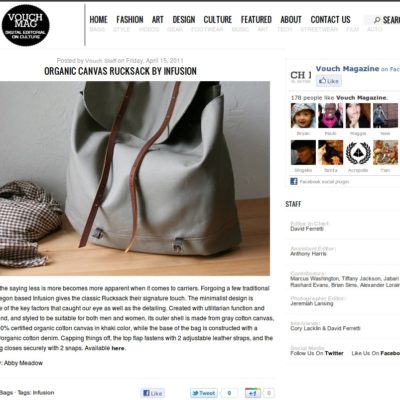
Task: Click the Facebook Like button below article
Action: click(x=153, y=393)
